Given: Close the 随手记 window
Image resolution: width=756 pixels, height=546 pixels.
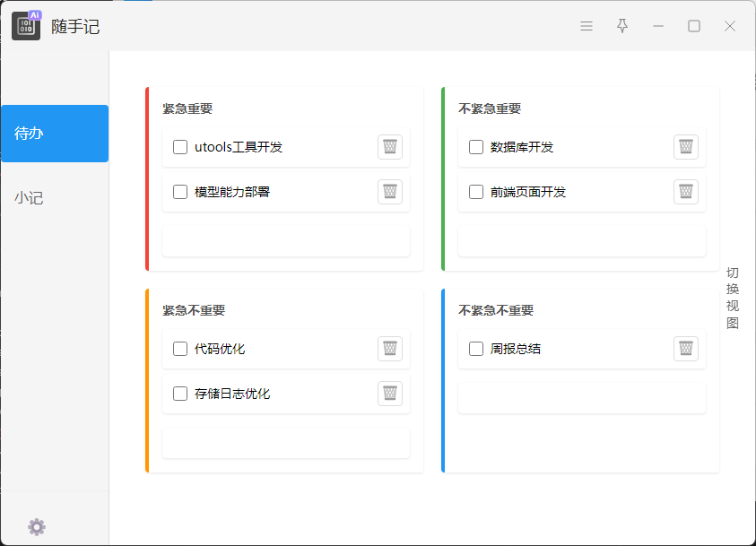Looking at the screenshot, I should (730, 26).
